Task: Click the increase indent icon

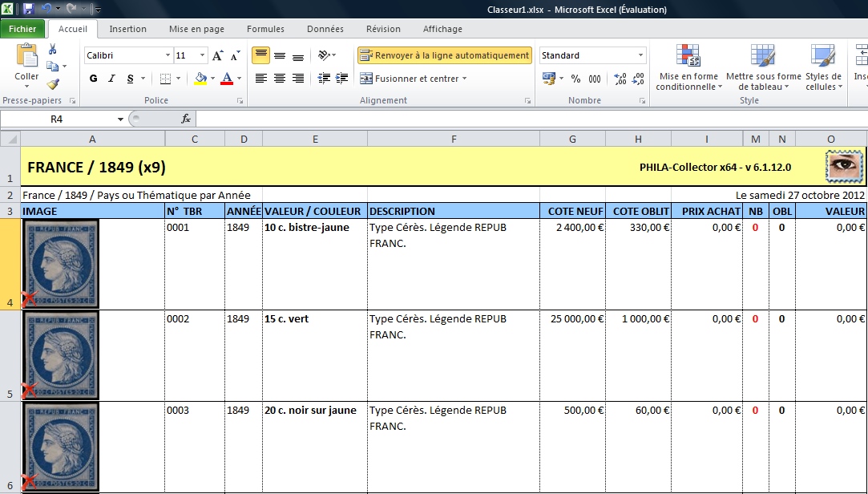Action: coord(343,79)
